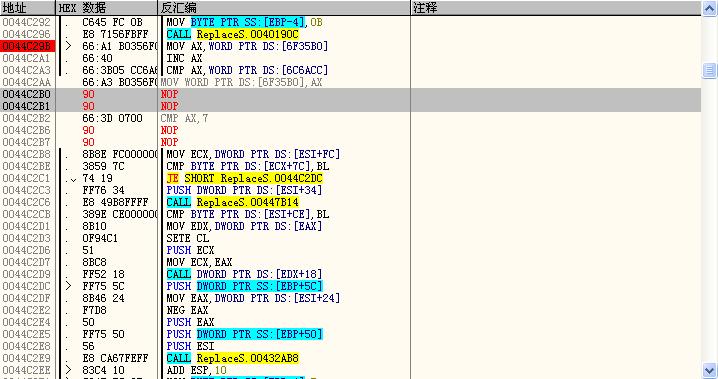Click the PUSH ESI instruction
The height and width of the screenshot is (379, 718).
(190, 346)
